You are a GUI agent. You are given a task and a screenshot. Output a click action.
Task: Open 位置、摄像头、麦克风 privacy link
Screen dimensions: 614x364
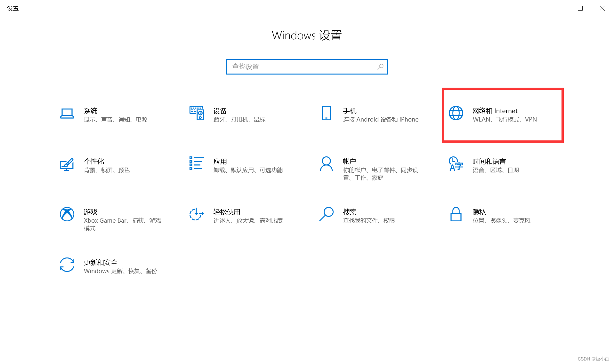(502, 220)
